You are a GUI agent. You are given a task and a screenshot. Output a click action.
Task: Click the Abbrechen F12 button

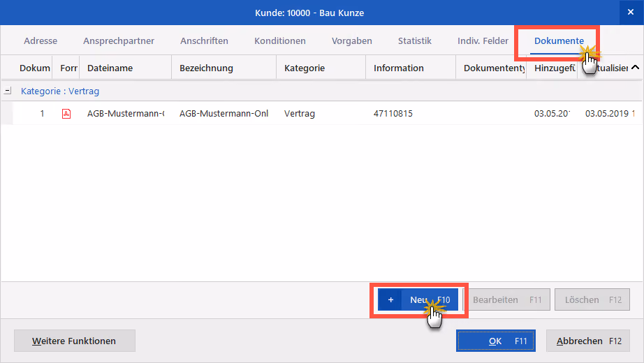[x=587, y=341]
